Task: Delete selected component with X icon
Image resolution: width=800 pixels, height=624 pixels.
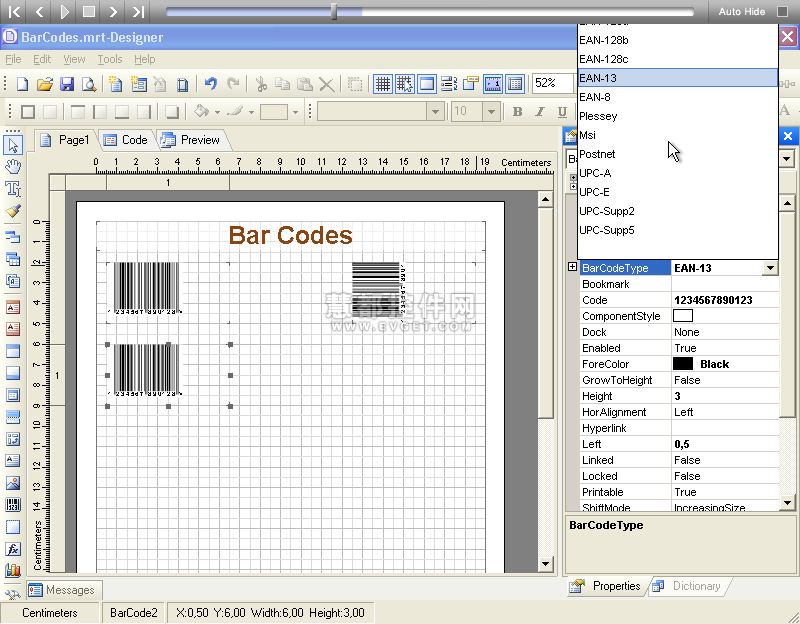Action: (x=327, y=84)
